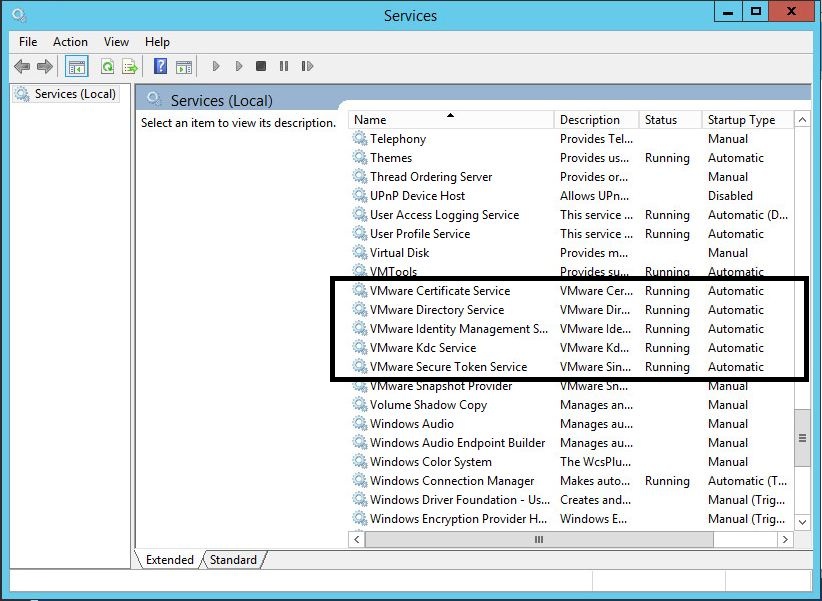The width and height of the screenshot is (822, 601).
Task: Open the blue Help toolbar icon
Action: (160, 67)
